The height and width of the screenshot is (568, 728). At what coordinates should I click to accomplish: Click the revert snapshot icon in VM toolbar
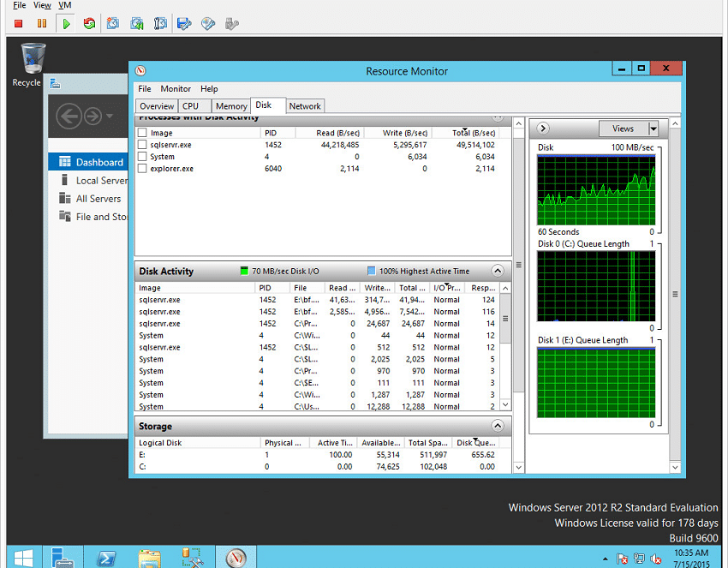(x=137, y=23)
